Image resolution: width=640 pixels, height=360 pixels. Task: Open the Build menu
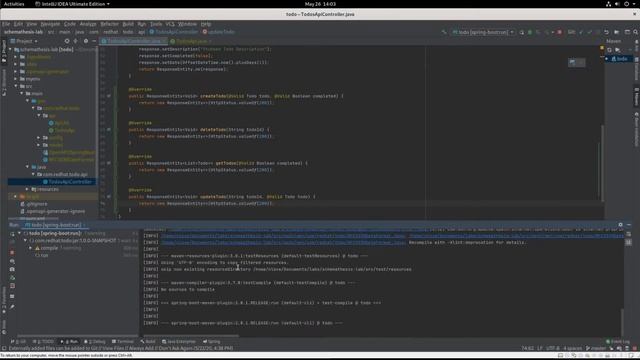[128, 24]
